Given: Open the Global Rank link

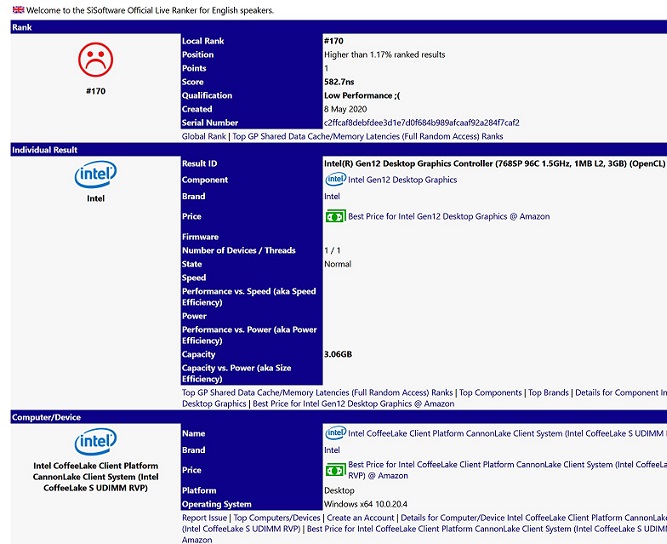Looking at the screenshot, I should 204,137.
